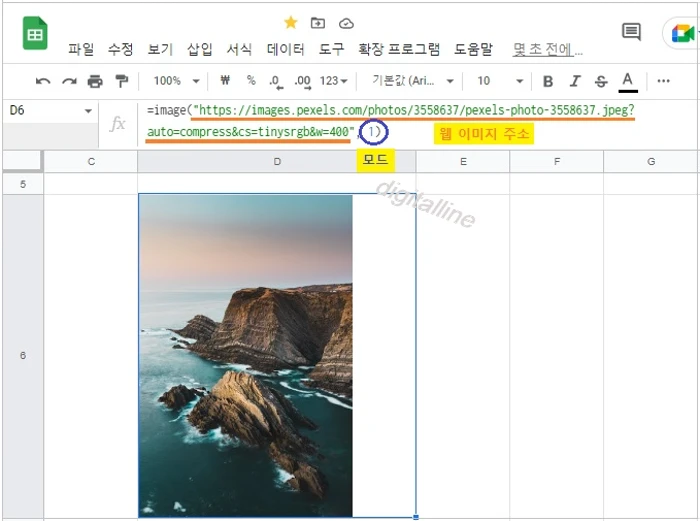Print the spreadsheet
Viewport: 700px width, 521px height.
point(95,81)
